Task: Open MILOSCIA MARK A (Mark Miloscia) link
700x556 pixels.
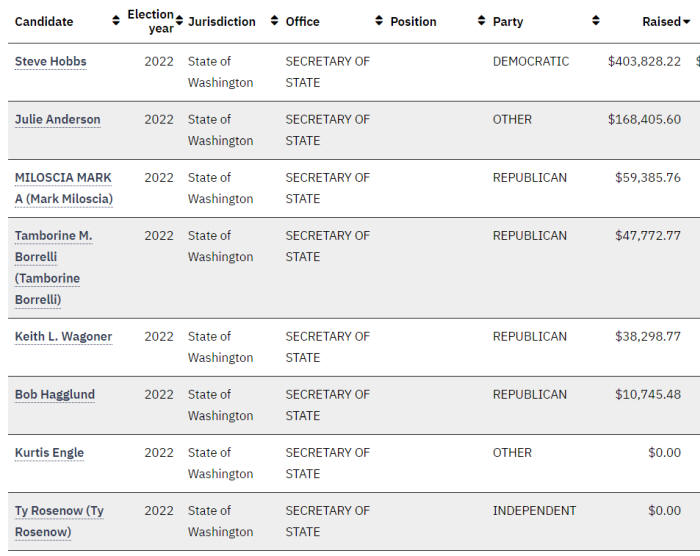Action: [64, 188]
